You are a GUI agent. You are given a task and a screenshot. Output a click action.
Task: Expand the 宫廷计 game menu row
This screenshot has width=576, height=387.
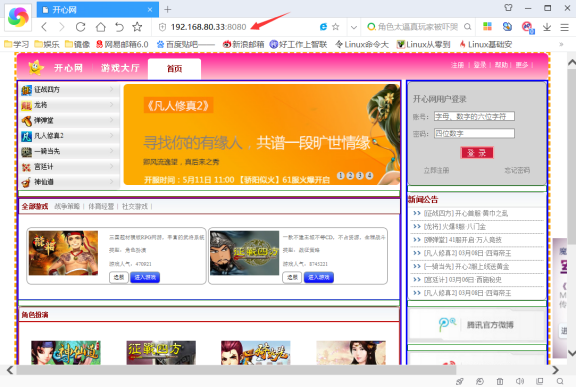click(x=69, y=167)
